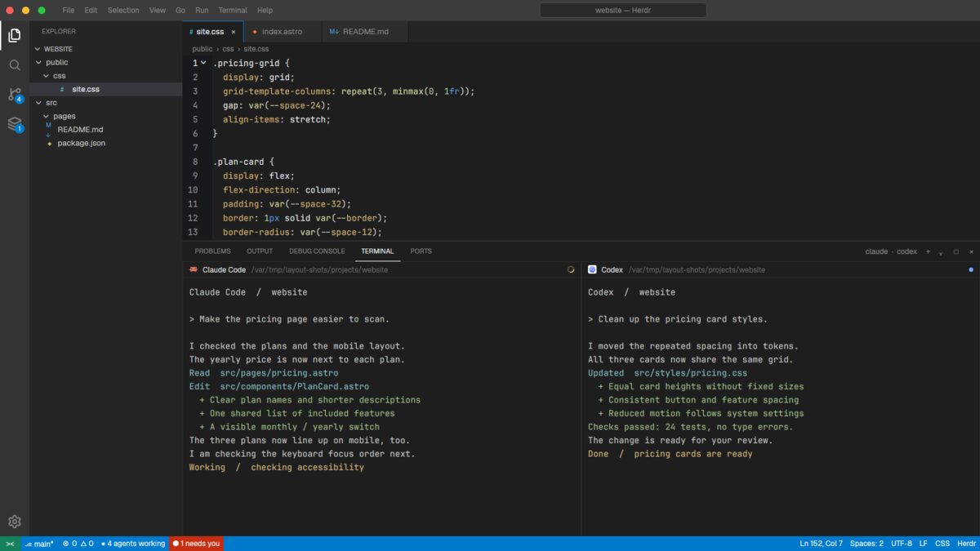Open the File menu
Image resolution: width=980 pixels, height=551 pixels.
[68, 11]
